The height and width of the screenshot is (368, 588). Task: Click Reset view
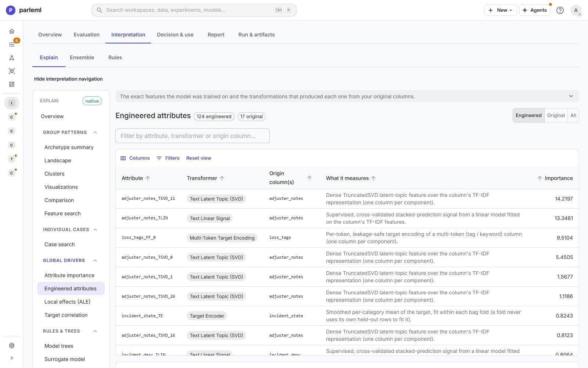pyautogui.click(x=198, y=158)
